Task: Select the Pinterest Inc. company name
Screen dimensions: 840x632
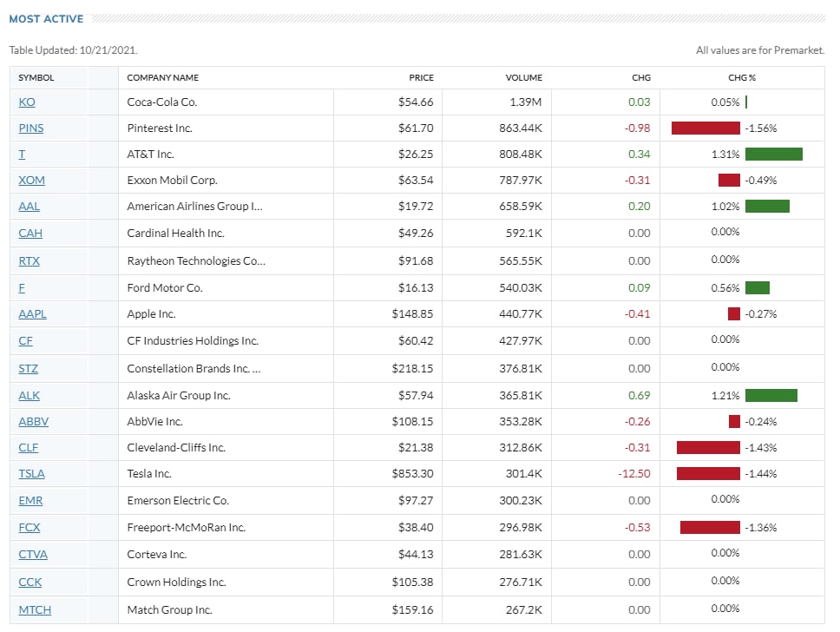Action: tap(160, 128)
